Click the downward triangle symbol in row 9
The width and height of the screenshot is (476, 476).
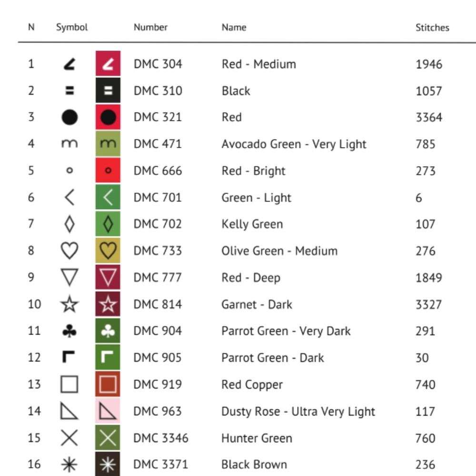(69, 278)
